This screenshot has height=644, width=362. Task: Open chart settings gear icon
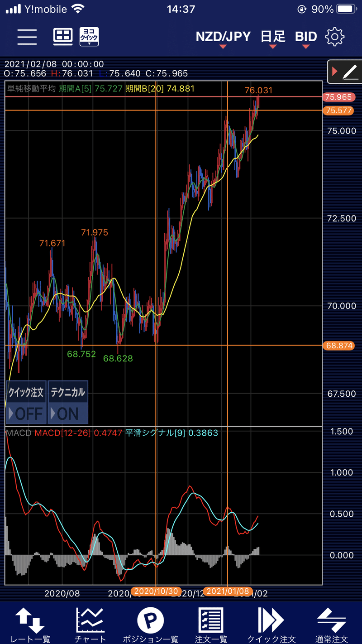pyautogui.click(x=335, y=37)
